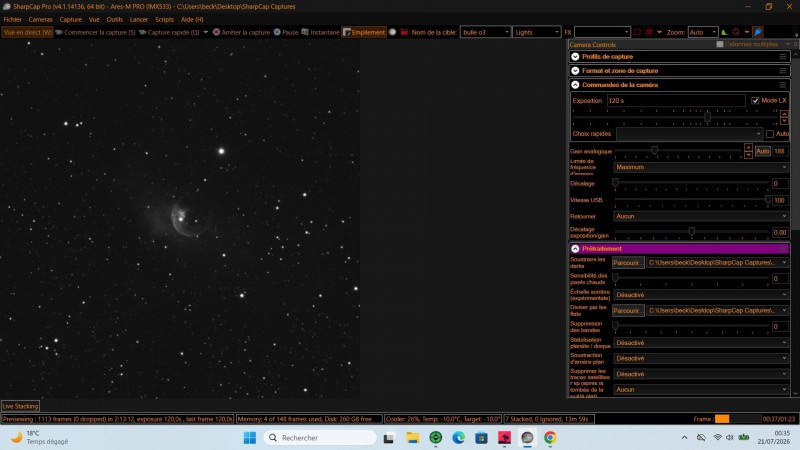The height and width of the screenshot is (450, 800).
Task: Open Microsoft Edge from the taskbar
Action: coord(458,438)
